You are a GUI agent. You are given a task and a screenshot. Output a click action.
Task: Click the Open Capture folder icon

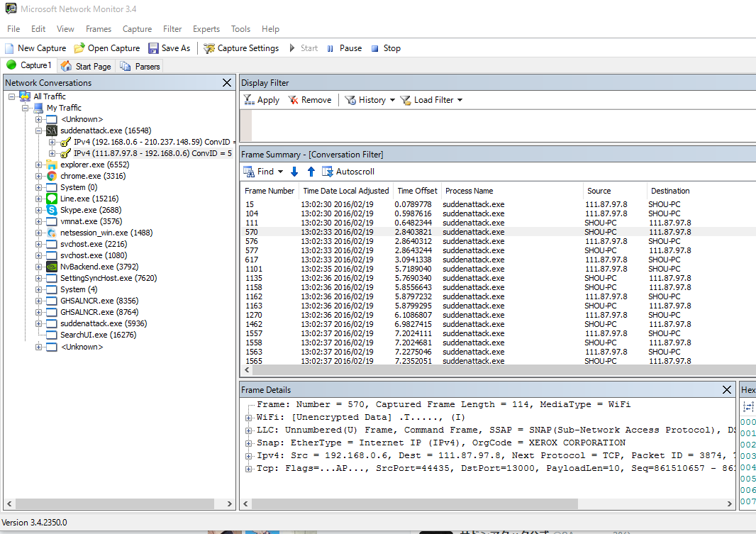79,48
